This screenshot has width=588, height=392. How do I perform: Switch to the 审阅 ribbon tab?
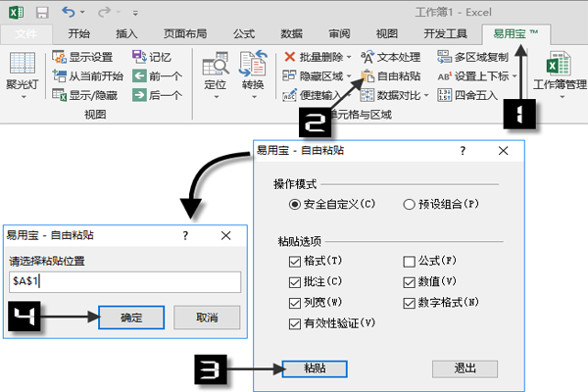pos(339,33)
